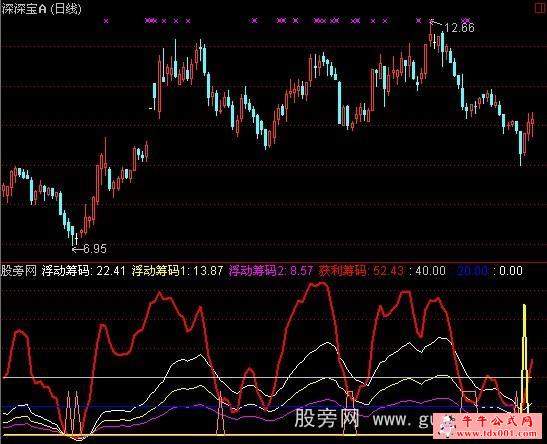
Task: Click the tall yellow signal spike
Action: point(524,358)
